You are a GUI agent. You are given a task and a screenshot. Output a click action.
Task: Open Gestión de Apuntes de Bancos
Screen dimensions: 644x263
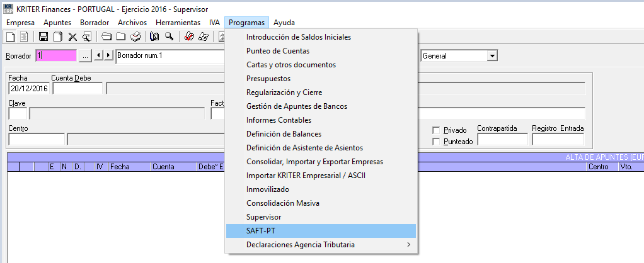[321, 106]
